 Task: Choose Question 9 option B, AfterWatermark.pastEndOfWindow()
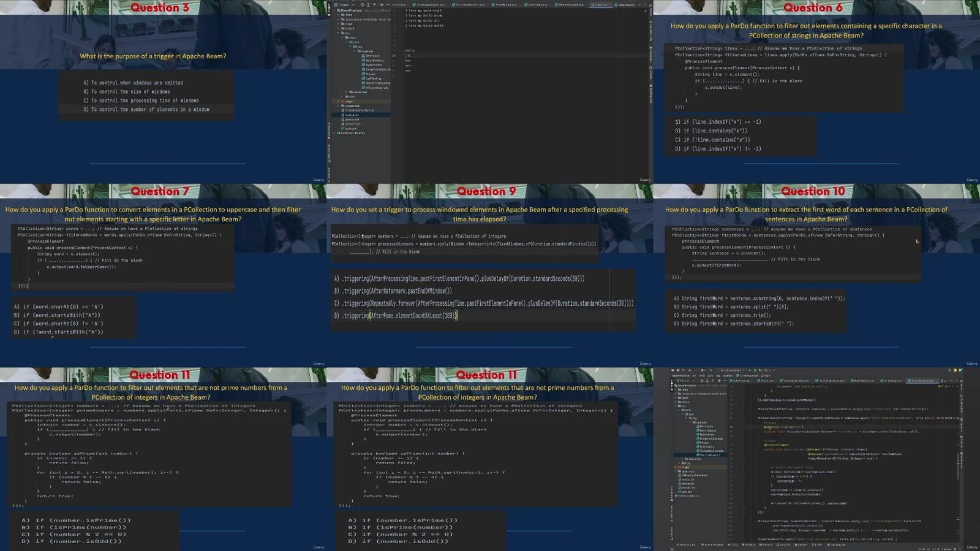tap(393, 291)
